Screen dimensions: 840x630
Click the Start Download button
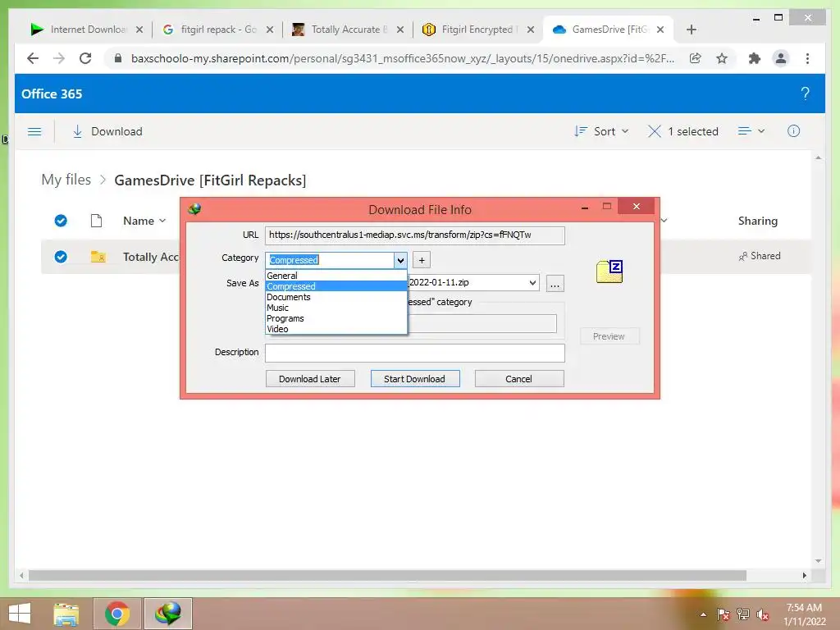click(414, 379)
